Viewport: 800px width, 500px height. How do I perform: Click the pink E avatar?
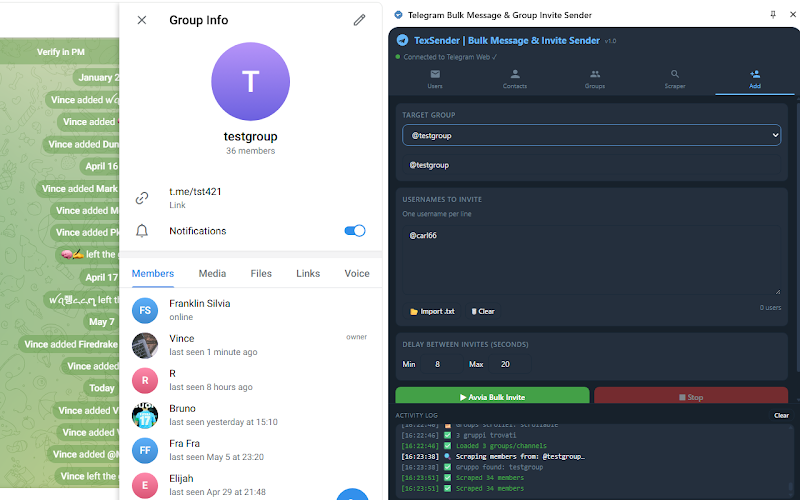[145, 485]
